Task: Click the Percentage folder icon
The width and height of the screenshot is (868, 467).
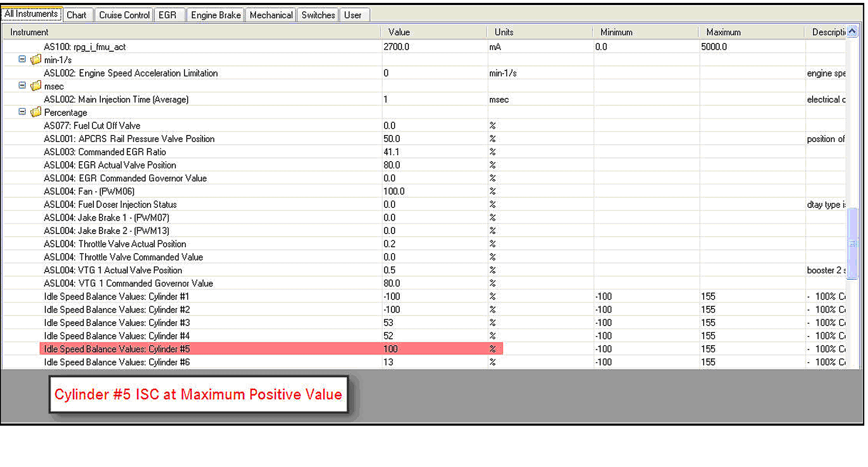Action: pyautogui.click(x=36, y=112)
